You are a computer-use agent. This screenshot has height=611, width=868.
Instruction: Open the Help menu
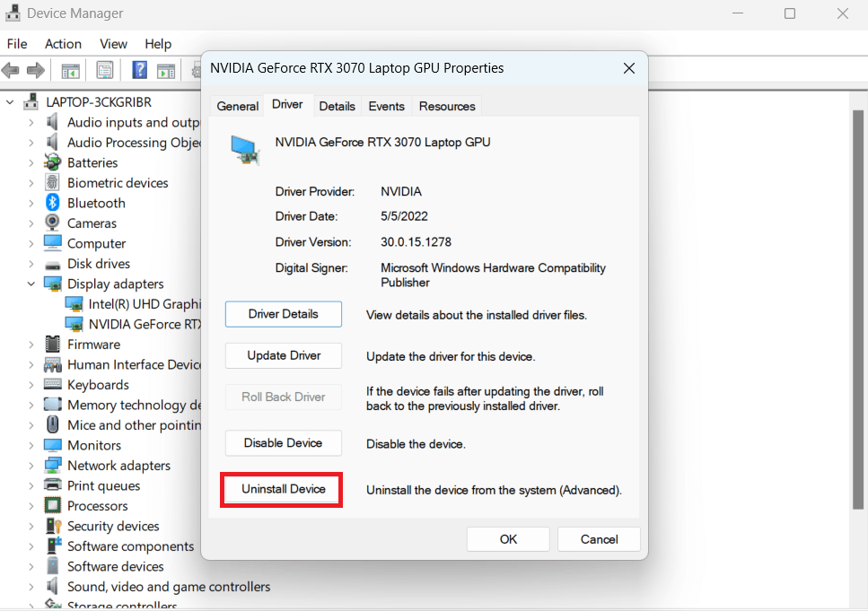coord(158,44)
